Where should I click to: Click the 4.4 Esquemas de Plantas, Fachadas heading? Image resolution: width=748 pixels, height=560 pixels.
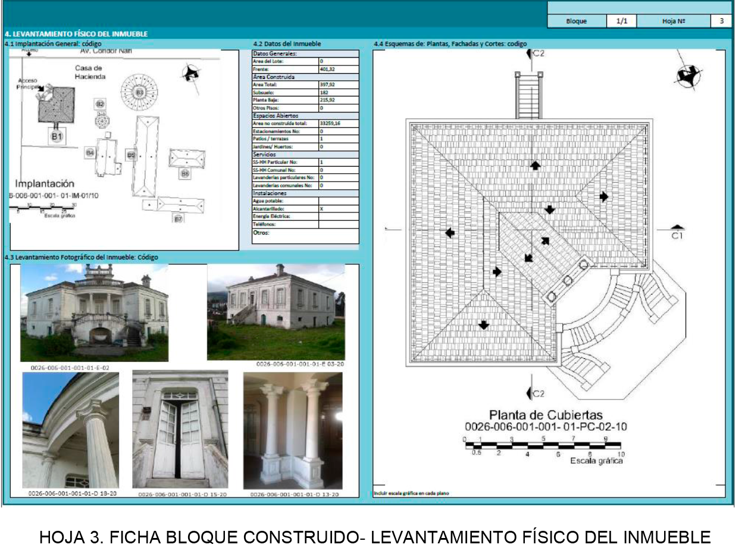pos(450,43)
